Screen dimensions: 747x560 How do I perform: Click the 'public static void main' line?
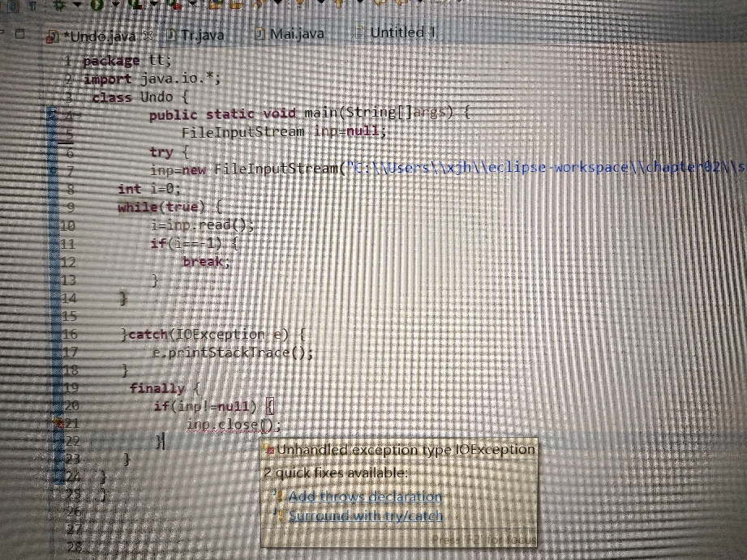pos(310,113)
